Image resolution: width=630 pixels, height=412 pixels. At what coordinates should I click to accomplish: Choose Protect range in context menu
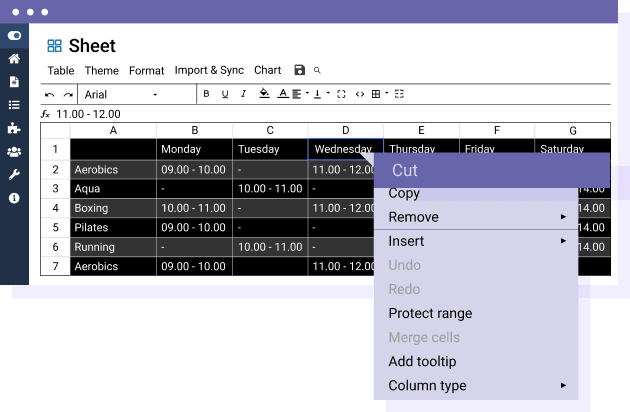click(430, 313)
